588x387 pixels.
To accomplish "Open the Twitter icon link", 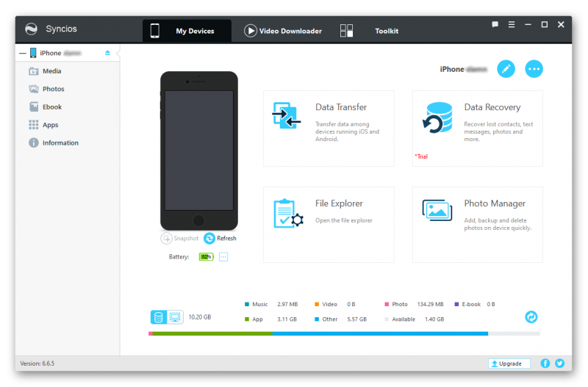I will [559, 364].
